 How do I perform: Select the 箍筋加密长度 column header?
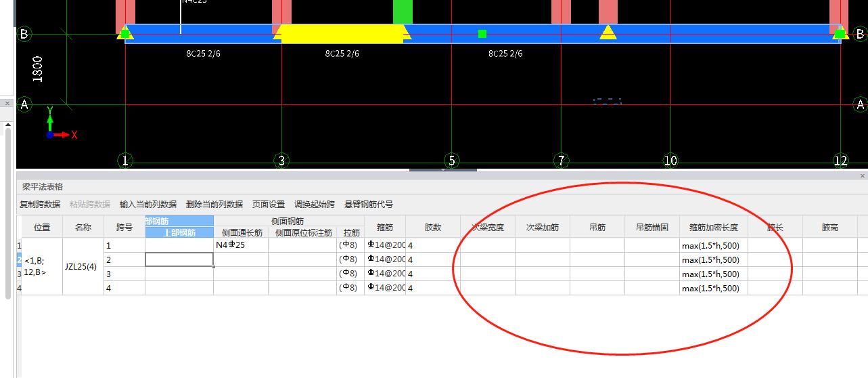[x=714, y=227]
